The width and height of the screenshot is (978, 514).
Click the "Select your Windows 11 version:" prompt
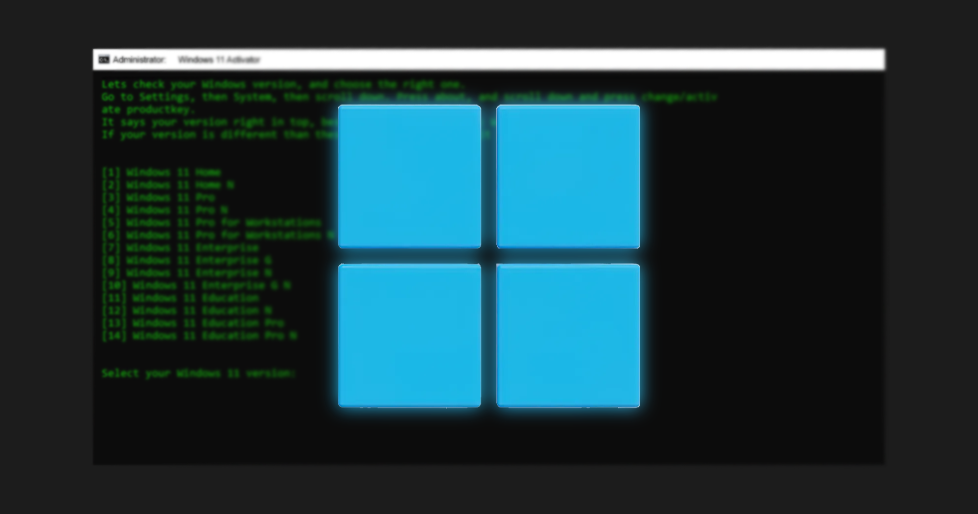[198, 373]
